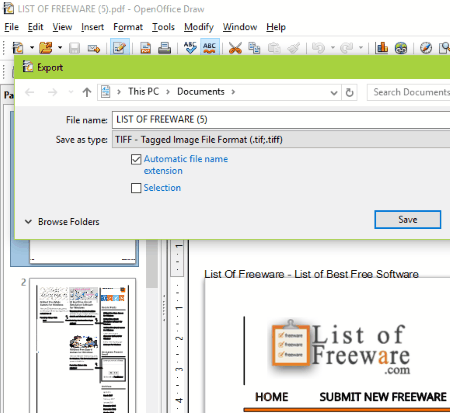Viewport: 450px width, 413px height.
Task: Open the Undo history dropdown arrow
Action: pyautogui.click(x=333, y=48)
